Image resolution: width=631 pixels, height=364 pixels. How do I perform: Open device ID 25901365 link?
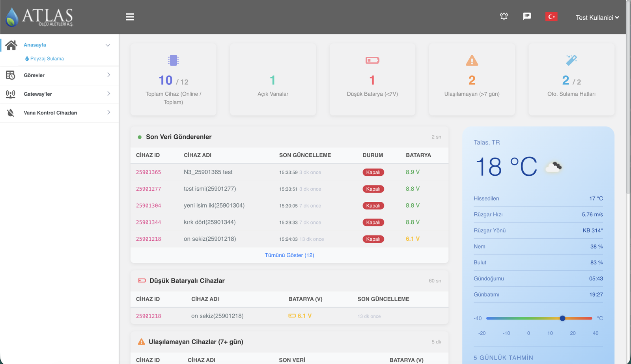(148, 172)
